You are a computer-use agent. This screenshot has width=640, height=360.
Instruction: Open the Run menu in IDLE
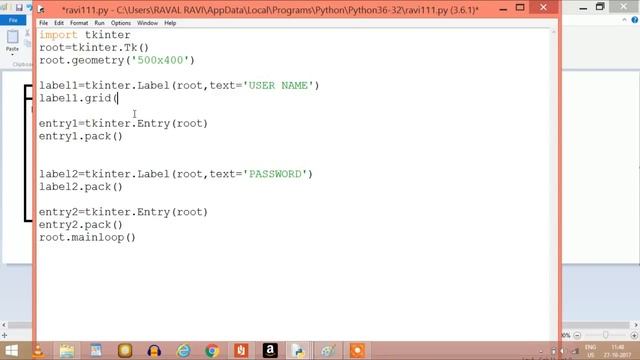pyautogui.click(x=99, y=23)
